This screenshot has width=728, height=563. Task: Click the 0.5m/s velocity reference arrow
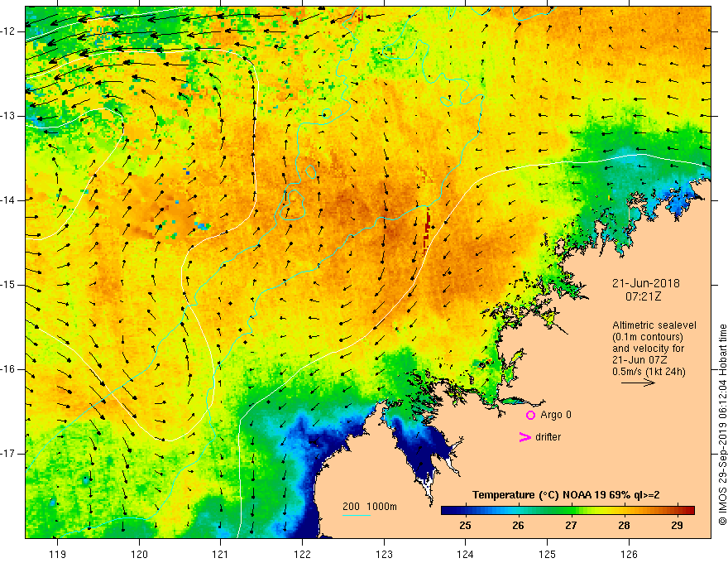click(x=638, y=383)
